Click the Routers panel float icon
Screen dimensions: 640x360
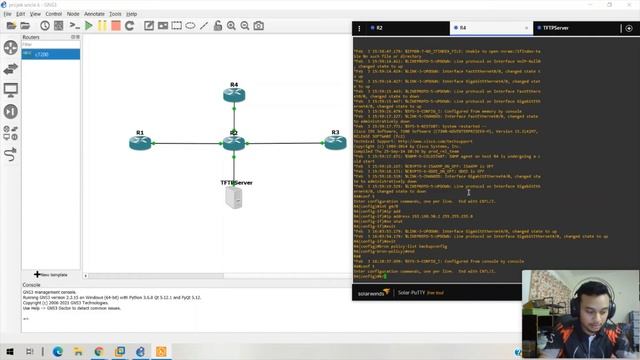click(x=73, y=37)
